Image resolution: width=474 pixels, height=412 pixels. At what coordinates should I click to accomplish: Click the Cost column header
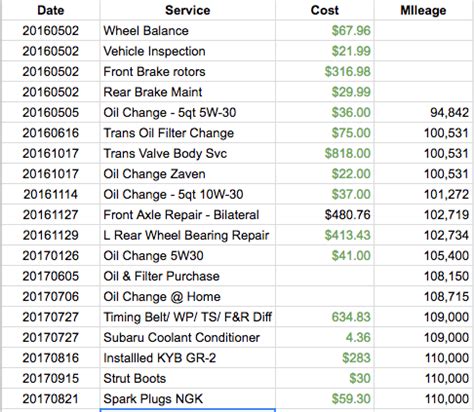pyautogui.click(x=325, y=10)
